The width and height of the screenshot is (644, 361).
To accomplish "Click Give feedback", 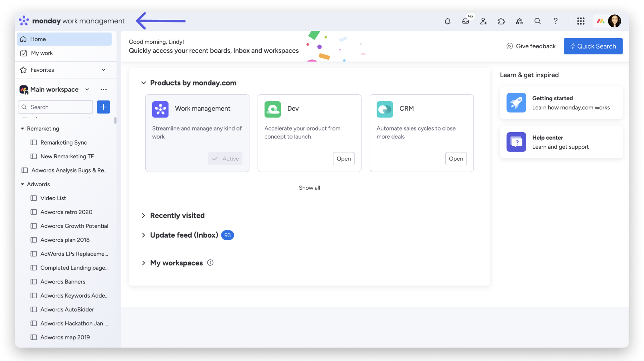I will [531, 46].
